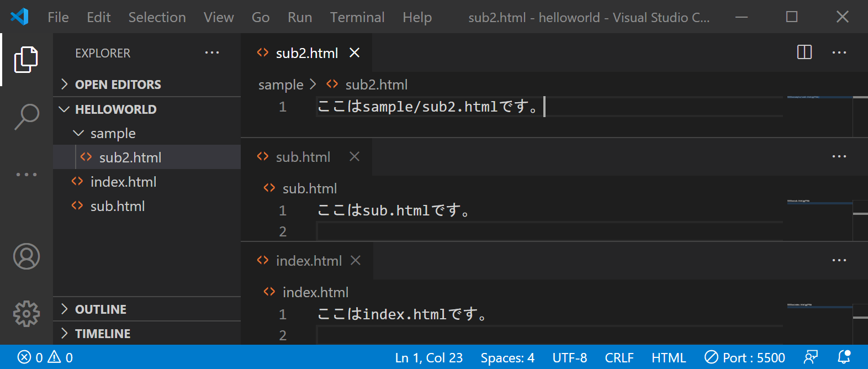
Task: Open the Search view in activity bar
Action: 27,117
